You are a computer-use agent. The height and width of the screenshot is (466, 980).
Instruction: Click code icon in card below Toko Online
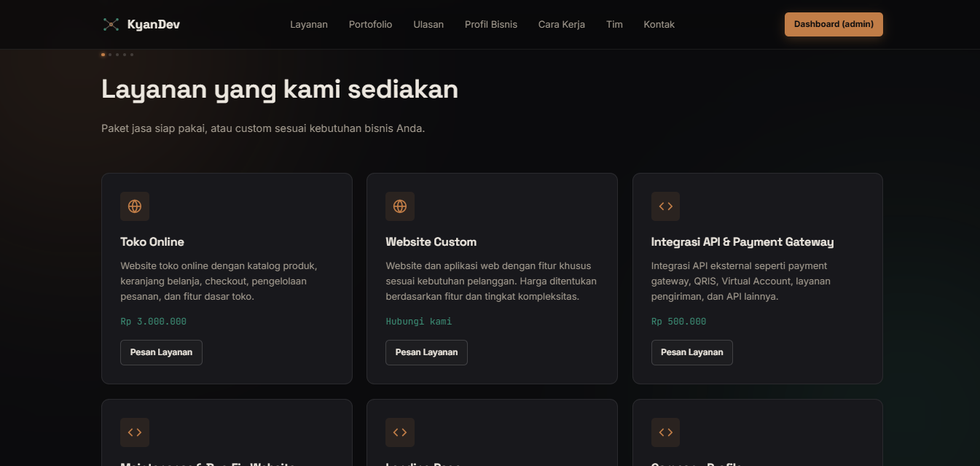point(135,432)
